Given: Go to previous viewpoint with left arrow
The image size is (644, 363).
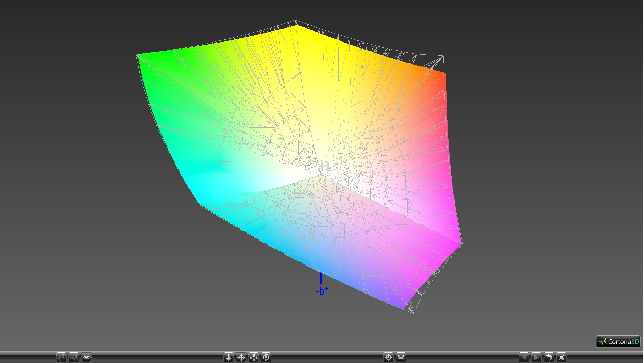Looking at the screenshot, I should (524, 357).
